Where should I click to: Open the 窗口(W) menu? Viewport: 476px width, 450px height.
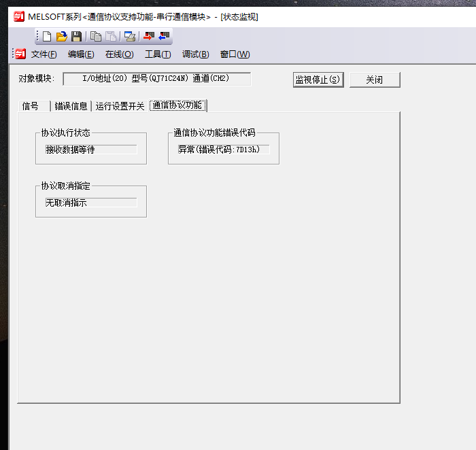tap(235, 54)
